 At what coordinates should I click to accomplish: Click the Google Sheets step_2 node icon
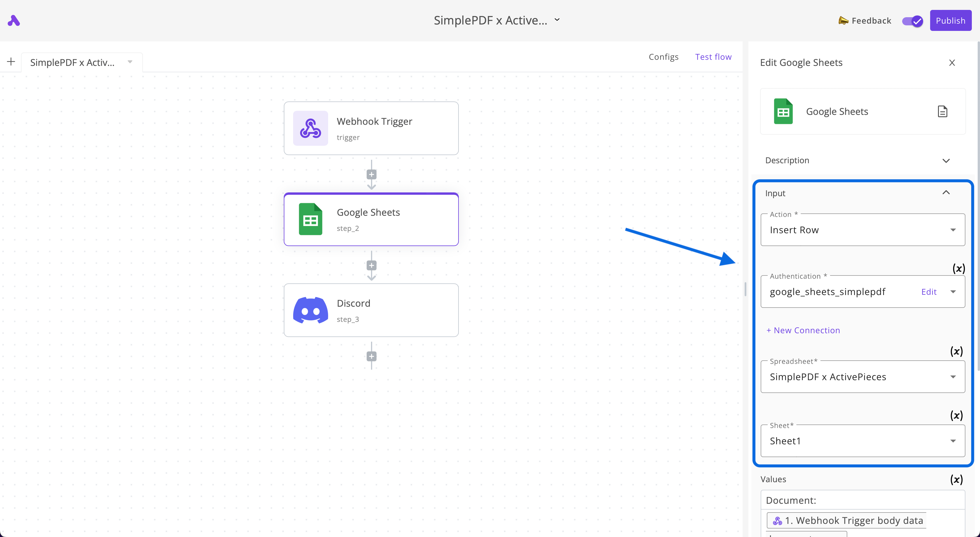pos(310,219)
